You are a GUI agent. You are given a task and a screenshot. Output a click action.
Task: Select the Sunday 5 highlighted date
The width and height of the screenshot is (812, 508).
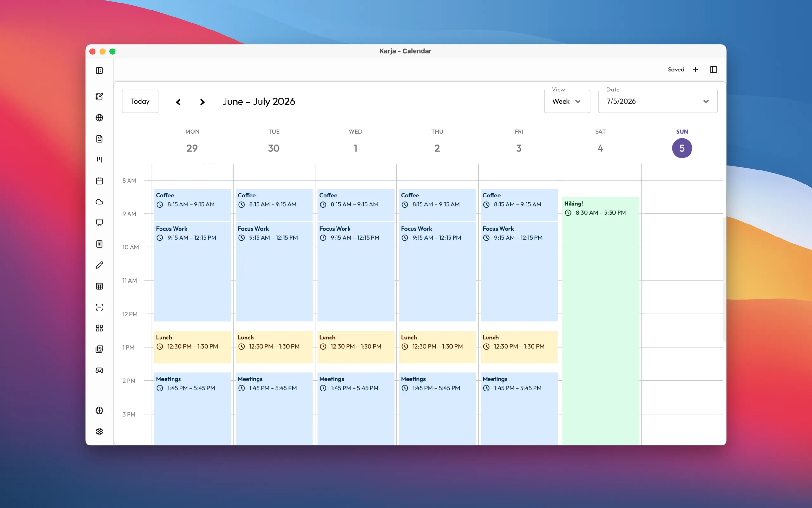tap(682, 148)
